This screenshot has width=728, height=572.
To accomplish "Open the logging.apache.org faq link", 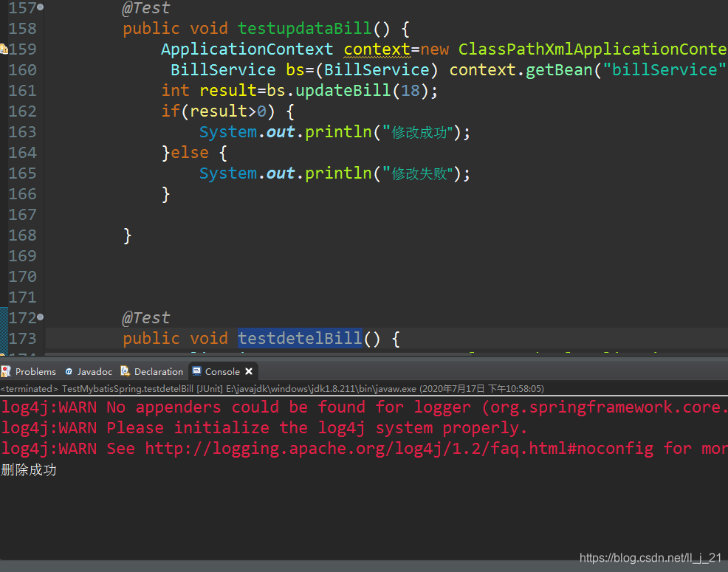I will (399, 449).
